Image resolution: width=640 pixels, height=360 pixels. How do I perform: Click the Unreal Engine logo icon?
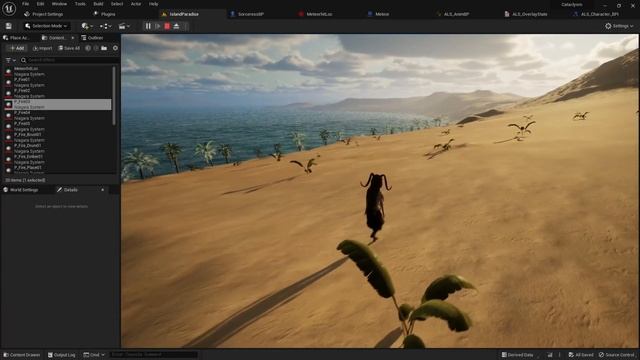point(9,9)
